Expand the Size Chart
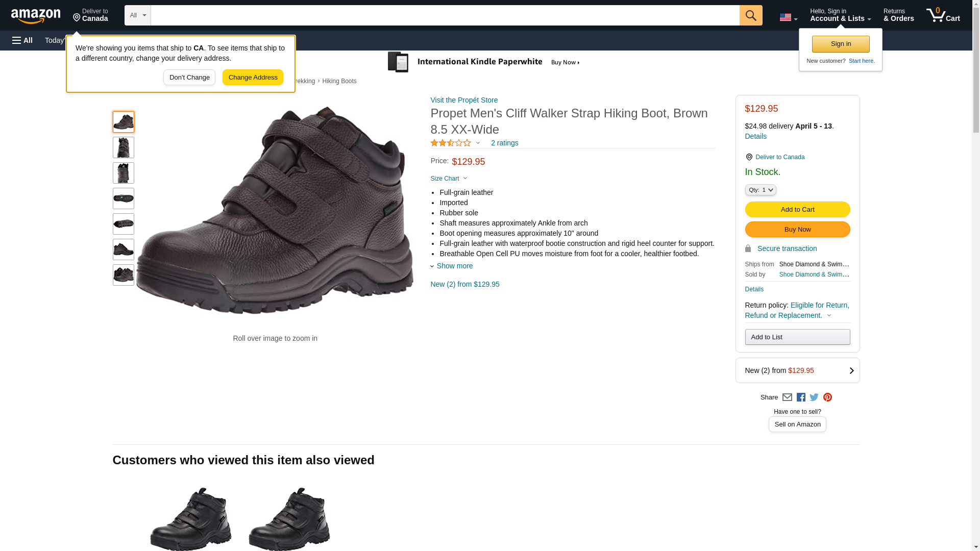980x551 pixels. [x=448, y=179]
